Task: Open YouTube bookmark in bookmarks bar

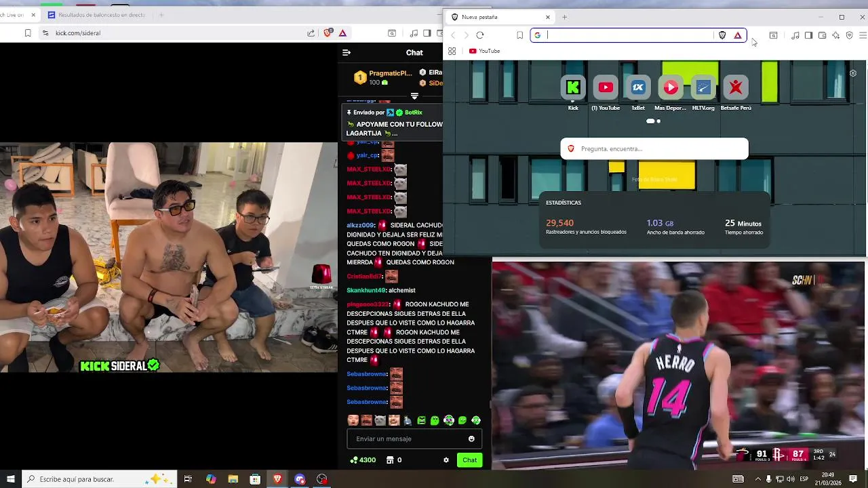Action: (484, 51)
